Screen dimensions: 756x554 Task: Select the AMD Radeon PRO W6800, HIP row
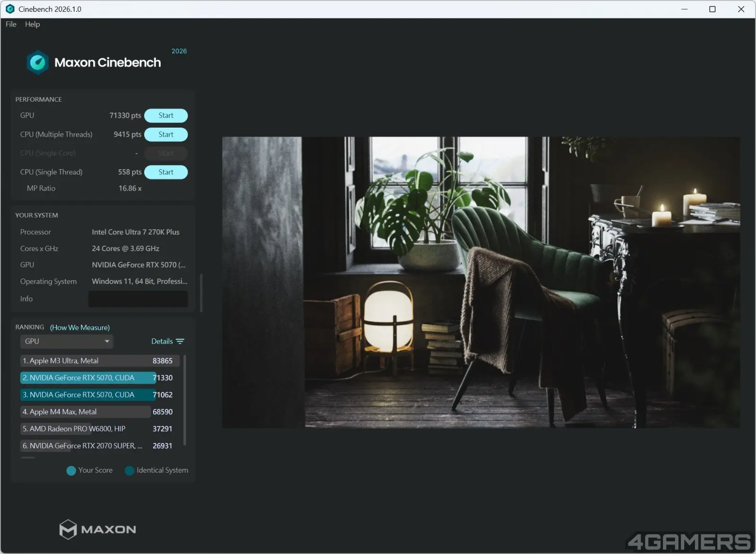point(99,429)
